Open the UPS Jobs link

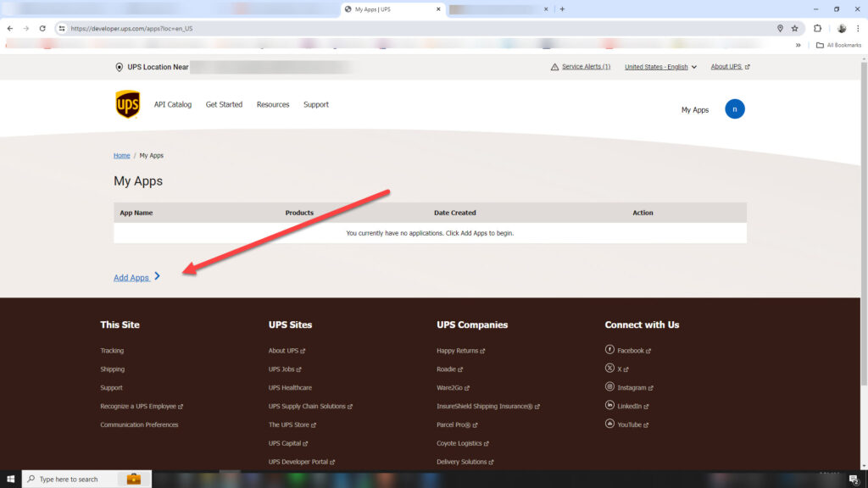point(285,369)
